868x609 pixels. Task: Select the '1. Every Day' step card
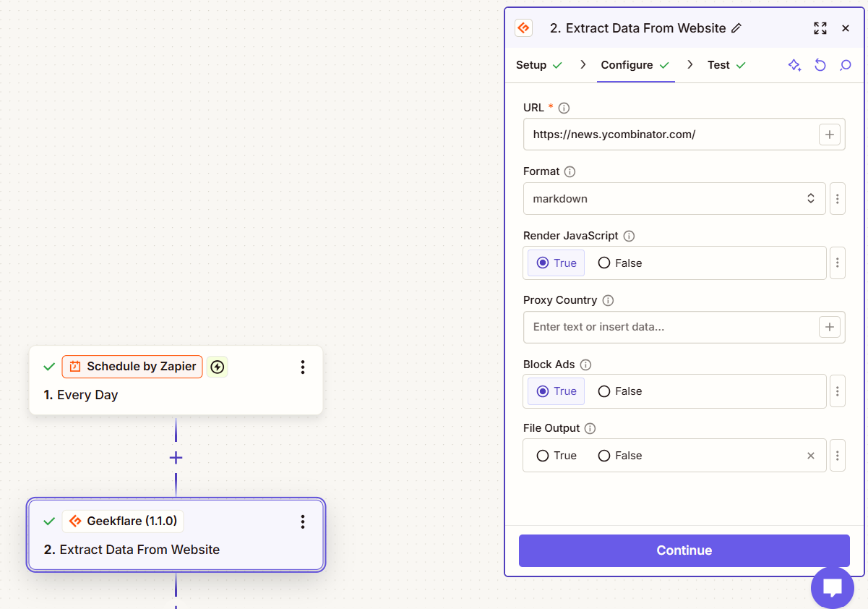[176, 380]
